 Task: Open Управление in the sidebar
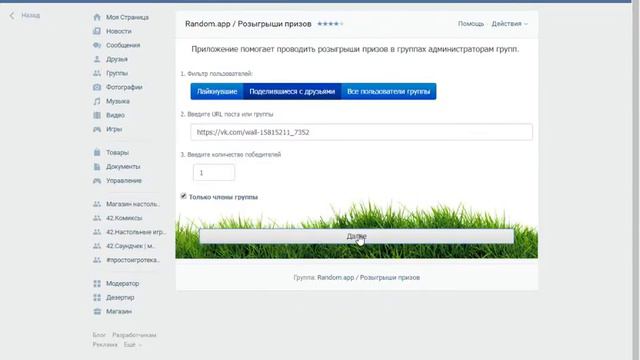(124, 180)
